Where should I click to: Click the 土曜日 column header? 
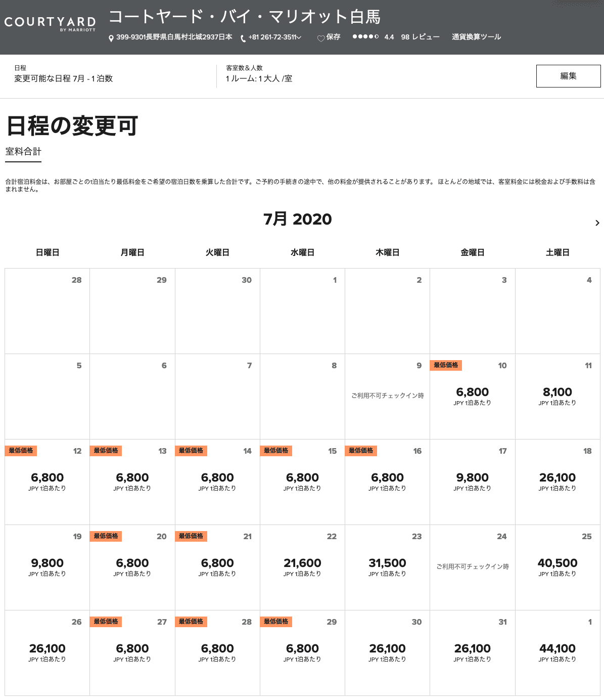coord(557,252)
